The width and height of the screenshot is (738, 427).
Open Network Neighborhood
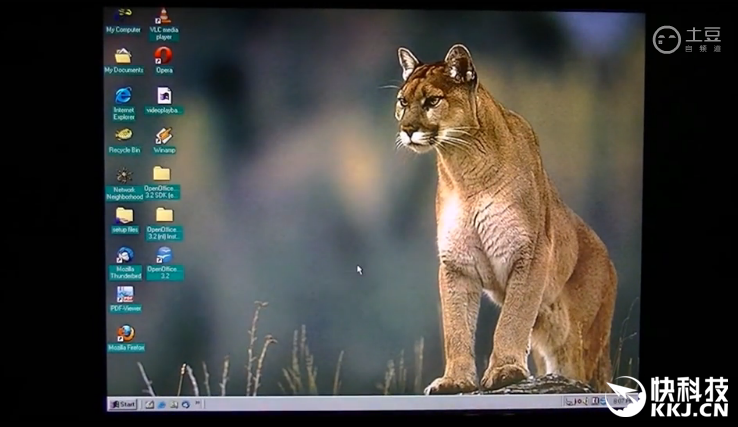124,175
